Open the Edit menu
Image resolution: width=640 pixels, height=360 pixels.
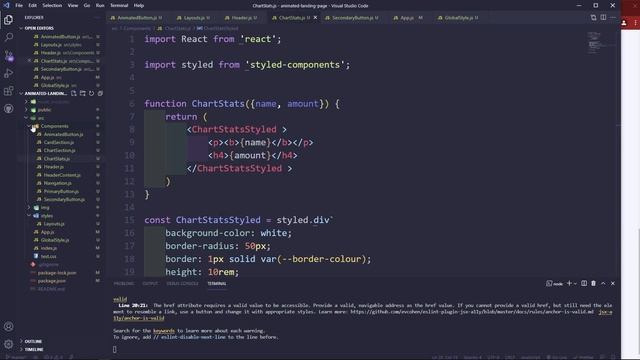coord(32,5)
